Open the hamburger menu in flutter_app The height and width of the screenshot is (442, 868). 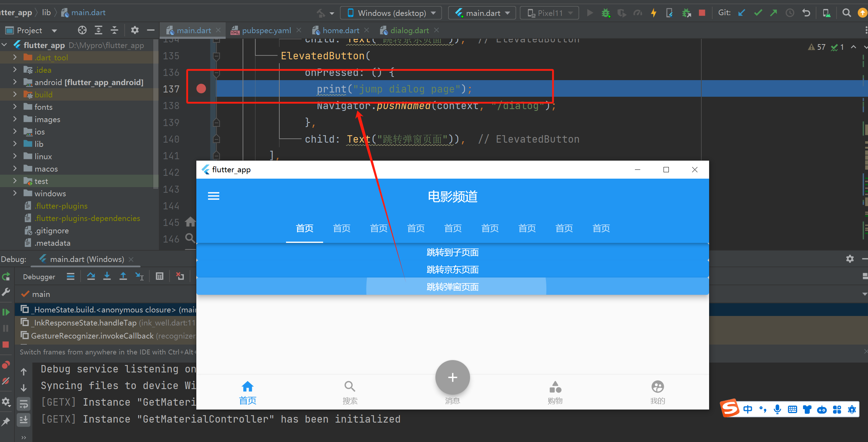[x=214, y=196]
